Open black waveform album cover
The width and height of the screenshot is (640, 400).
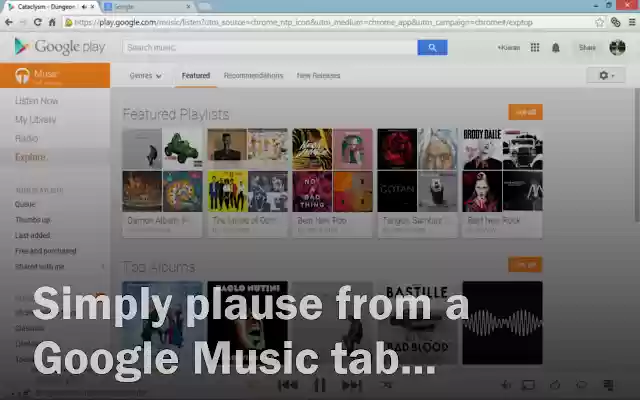502,322
